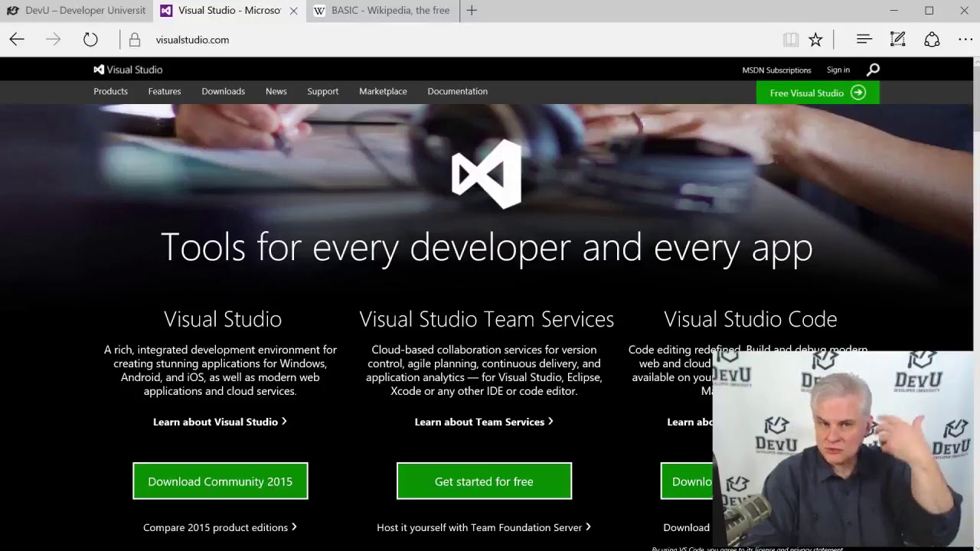Click the green Free Visual Studio button
The image size is (980, 551).
(x=818, y=93)
